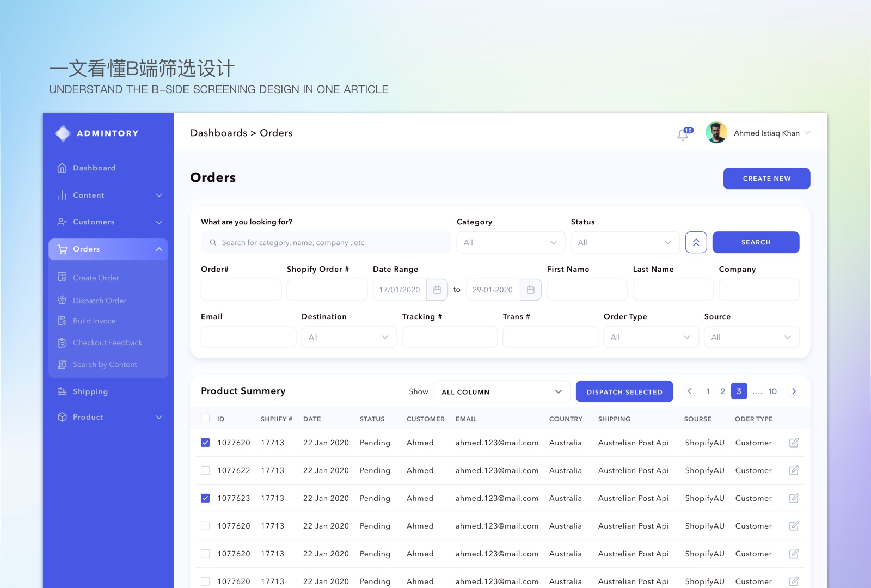Go to next page arrow in pagination
This screenshot has width=871, height=588.
coord(794,391)
